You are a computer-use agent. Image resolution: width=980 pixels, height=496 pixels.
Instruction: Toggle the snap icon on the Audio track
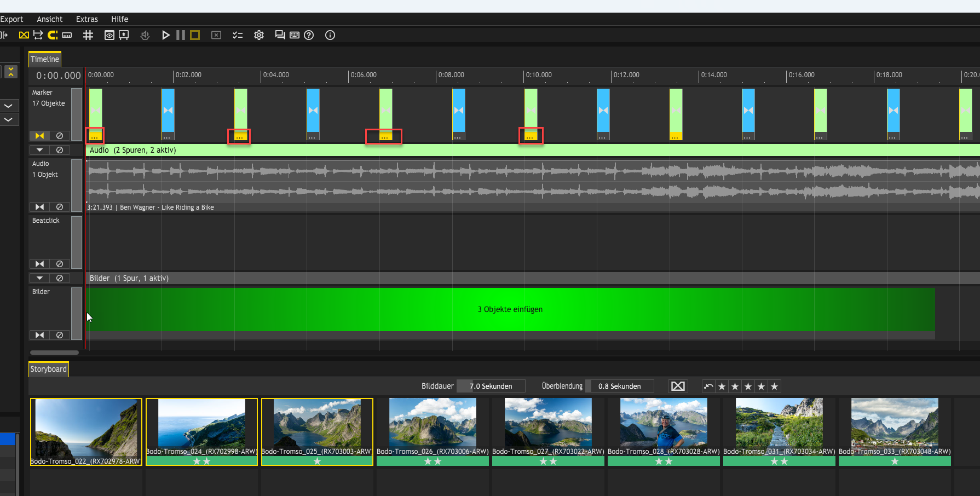(39, 207)
